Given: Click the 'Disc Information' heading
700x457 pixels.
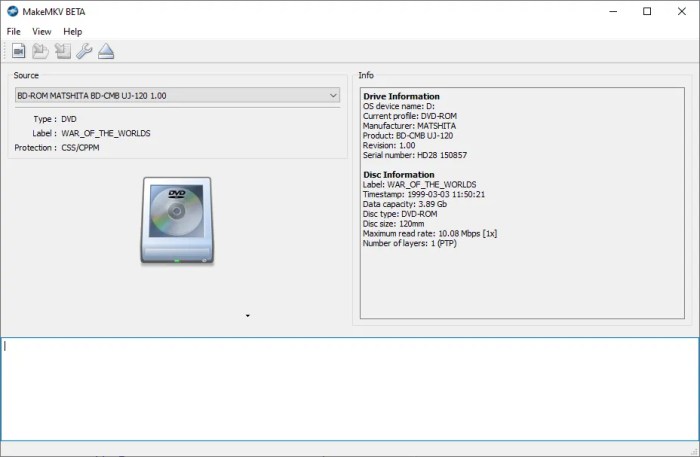Looking at the screenshot, I should click(x=399, y=175).
